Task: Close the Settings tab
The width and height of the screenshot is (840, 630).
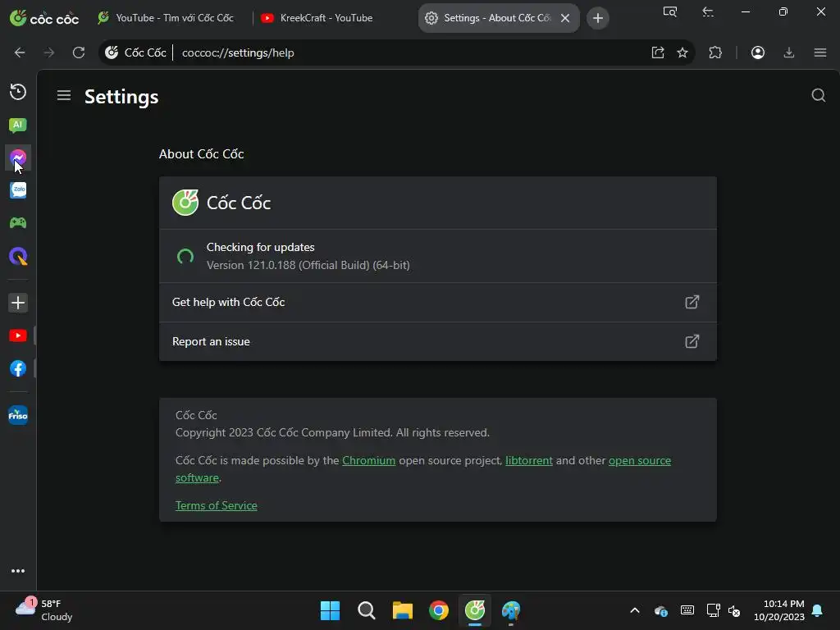Action: point(565,18)
